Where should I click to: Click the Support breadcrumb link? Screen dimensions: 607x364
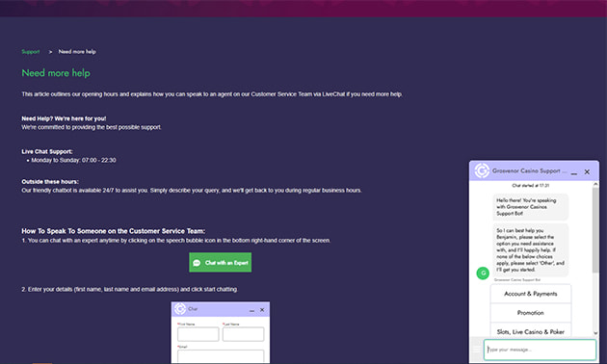coord(31,51)
